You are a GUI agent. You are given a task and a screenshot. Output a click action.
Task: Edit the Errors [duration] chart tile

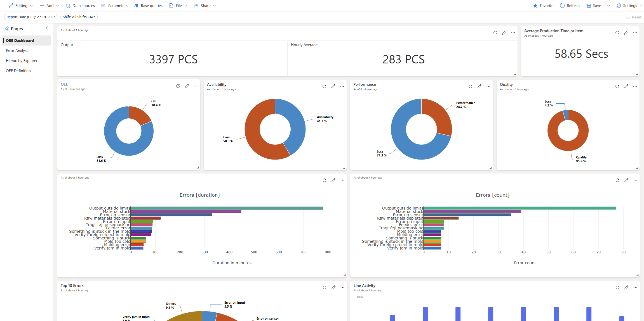pyautogui.click(x=333, y=180)
